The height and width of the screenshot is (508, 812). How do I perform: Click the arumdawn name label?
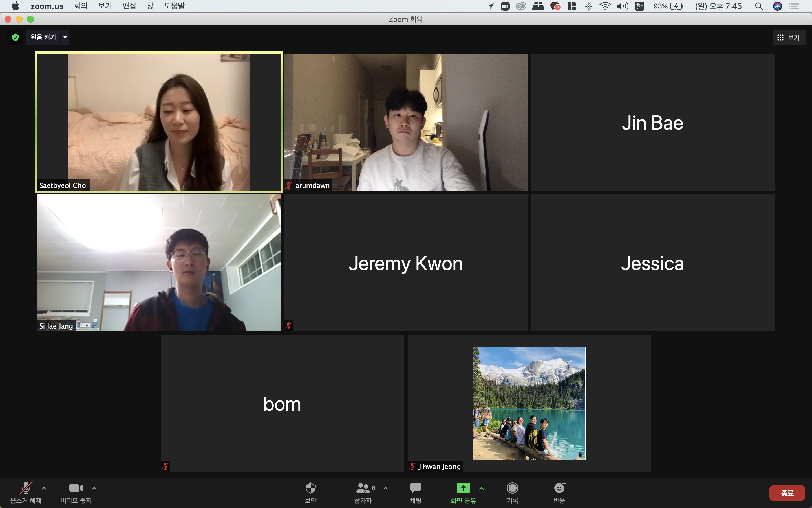312,185
